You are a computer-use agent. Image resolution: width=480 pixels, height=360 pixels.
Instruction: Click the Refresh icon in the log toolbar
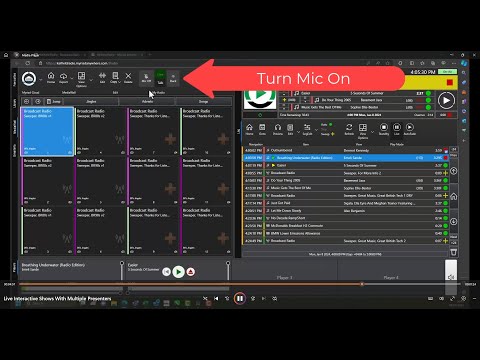point(349,129)
